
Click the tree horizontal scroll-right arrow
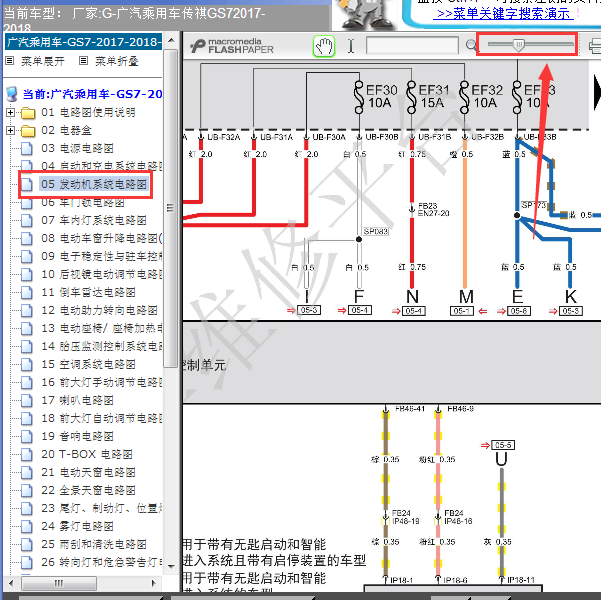pos(154,584)
